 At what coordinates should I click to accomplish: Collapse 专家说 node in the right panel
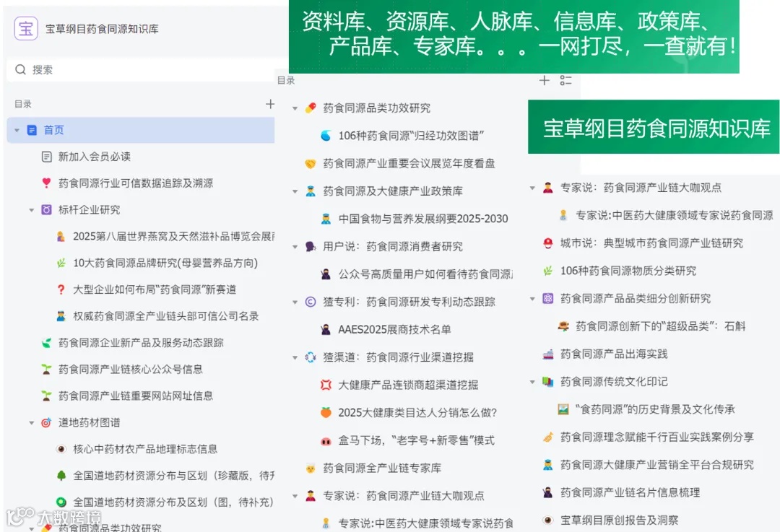click(532, 188)
